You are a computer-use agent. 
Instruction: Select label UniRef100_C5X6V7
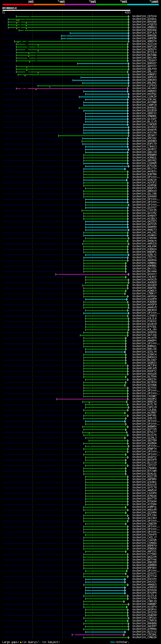point(144,61)
